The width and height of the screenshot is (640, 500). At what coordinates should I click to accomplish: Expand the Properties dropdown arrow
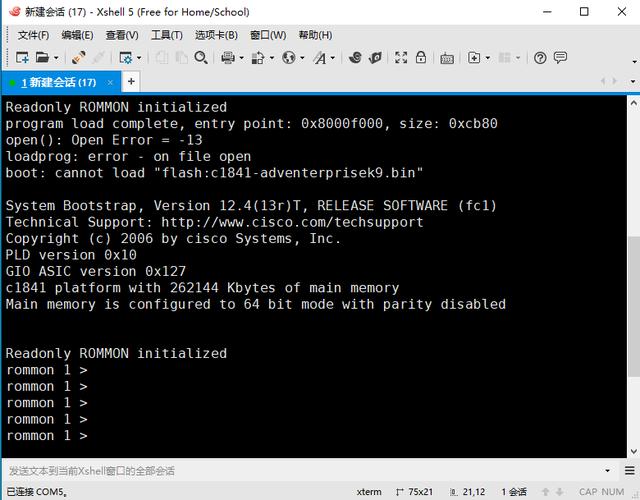pyautogui.click(x=139, y=58)
